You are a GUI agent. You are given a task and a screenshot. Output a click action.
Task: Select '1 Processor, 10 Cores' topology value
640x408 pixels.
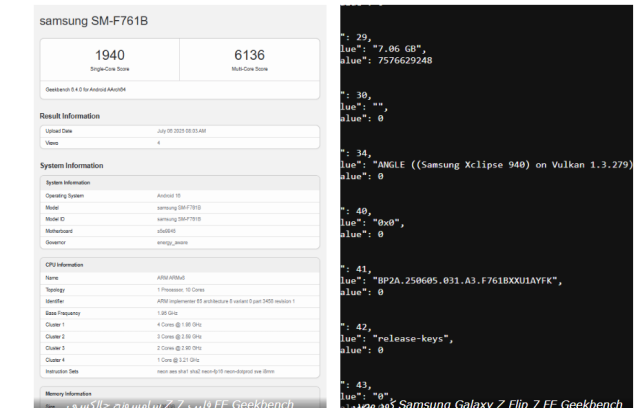click(181, 290)
